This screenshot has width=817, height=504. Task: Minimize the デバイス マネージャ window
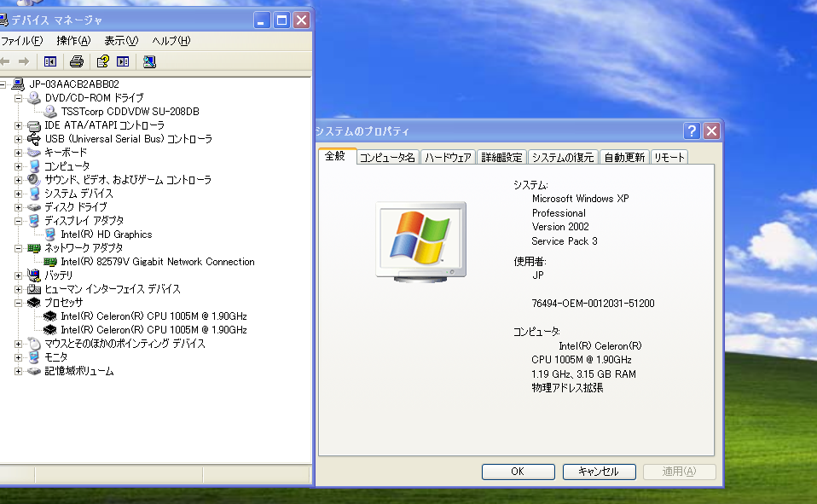click(x=262, y=20)
